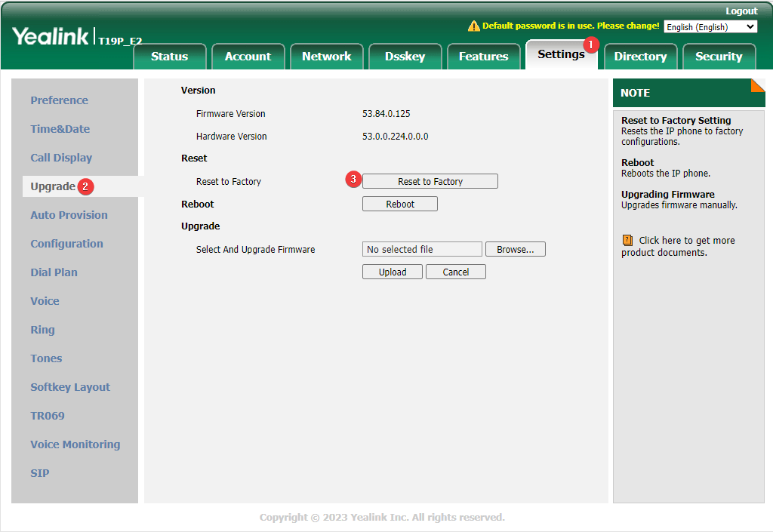Image resolution: width=773 pixels, height=532 pixels.
Task: Cancel the firmware upload
Action: click(455, 272)
